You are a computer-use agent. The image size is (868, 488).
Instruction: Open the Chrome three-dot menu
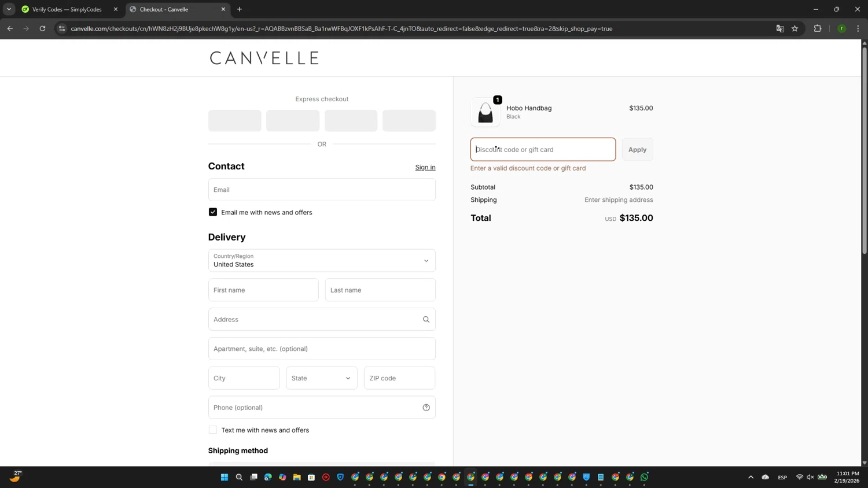[x=858, y=28]
